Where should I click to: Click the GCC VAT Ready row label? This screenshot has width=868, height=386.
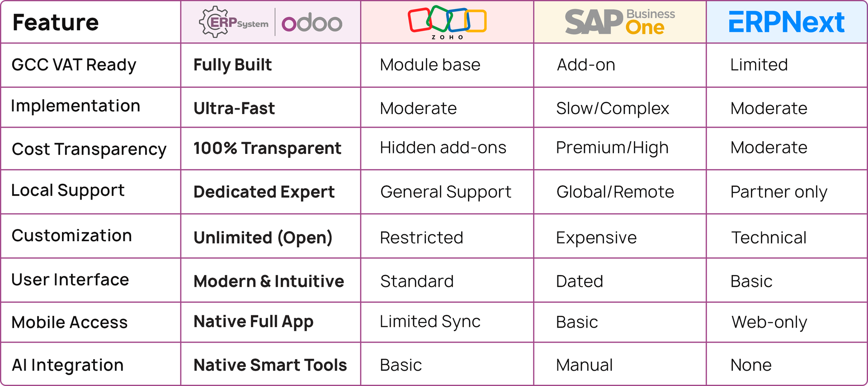tap(74, 65)
